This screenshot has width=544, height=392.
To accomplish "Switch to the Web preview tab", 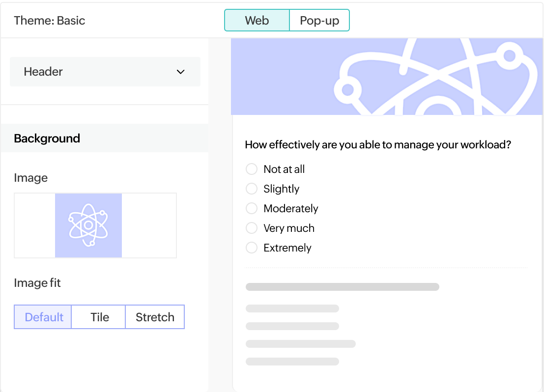I will click(257, 21).
